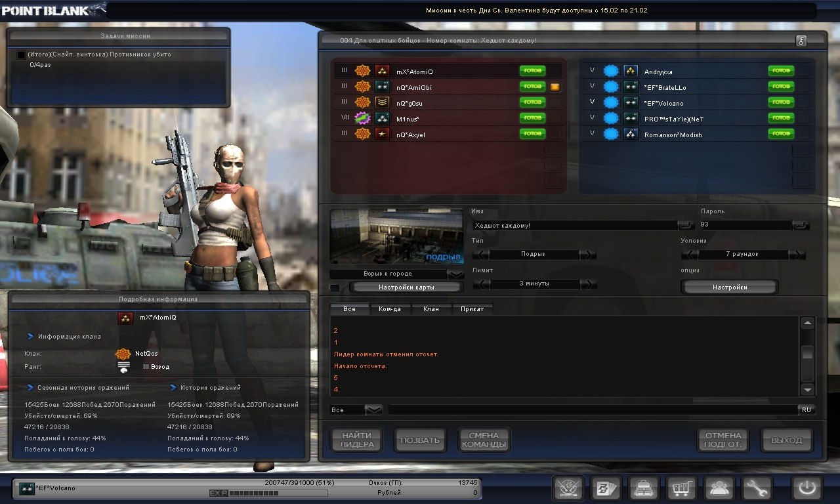
Task: Click the Выход button
Action: tap(786, 440)
